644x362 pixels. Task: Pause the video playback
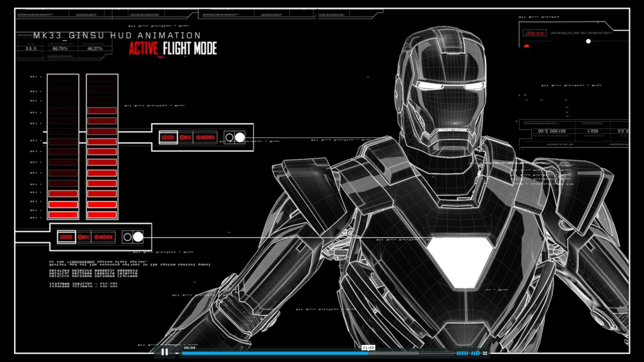point(164,352)
